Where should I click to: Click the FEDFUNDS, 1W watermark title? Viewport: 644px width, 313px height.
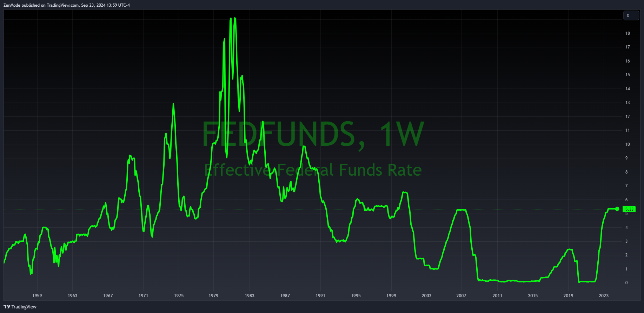coord(313,134)
